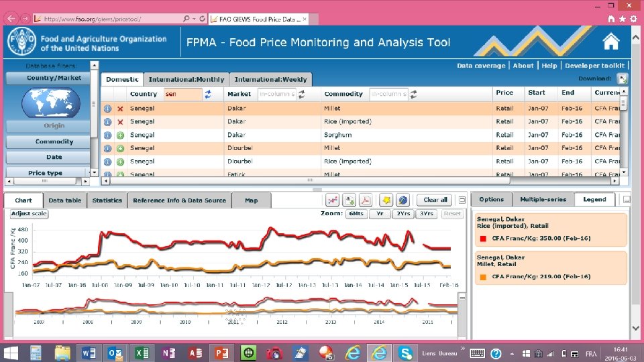Open the Statistics tab

[107, 200]
